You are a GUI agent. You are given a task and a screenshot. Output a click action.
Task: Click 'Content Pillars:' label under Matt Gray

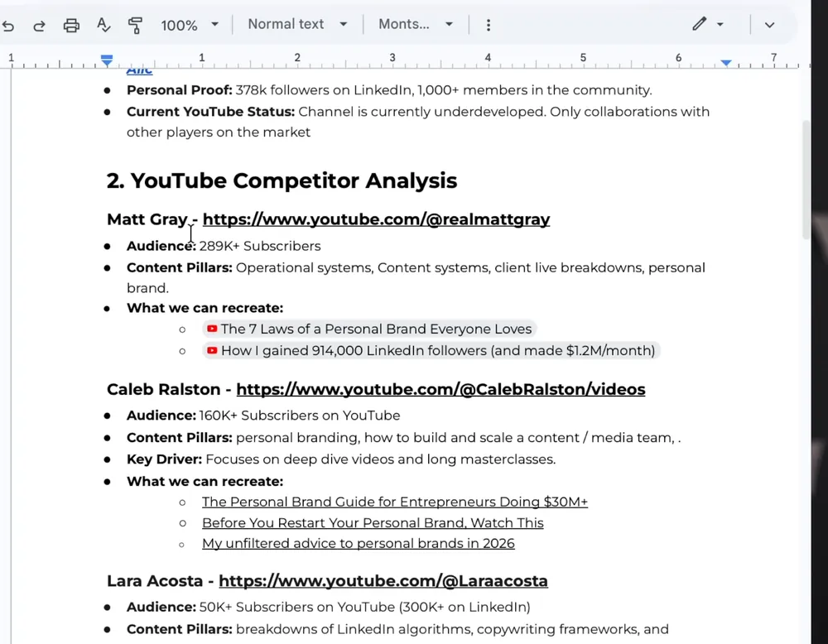pyautogui.click(x=180, y=267)
